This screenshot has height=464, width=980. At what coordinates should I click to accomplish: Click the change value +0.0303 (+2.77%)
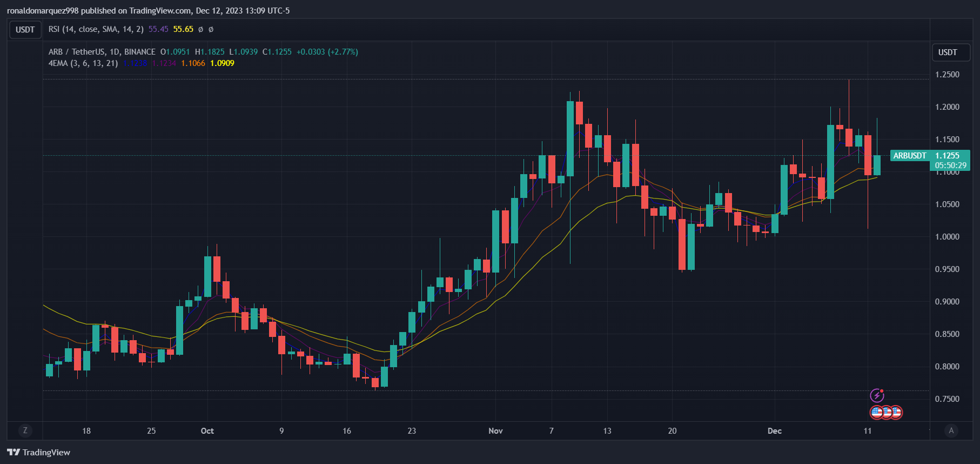click(327, 52)
